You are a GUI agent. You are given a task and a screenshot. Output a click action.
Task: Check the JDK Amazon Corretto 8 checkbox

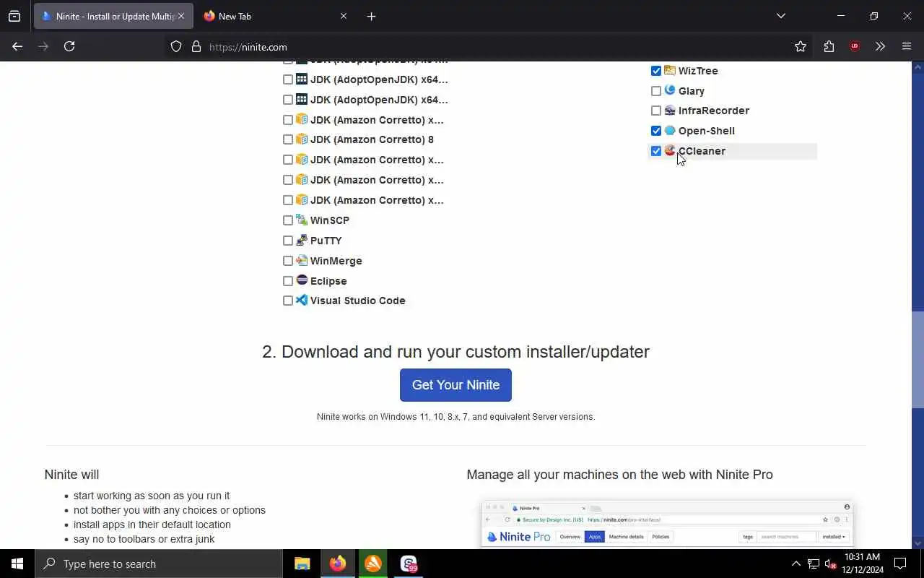pos(288,139)
